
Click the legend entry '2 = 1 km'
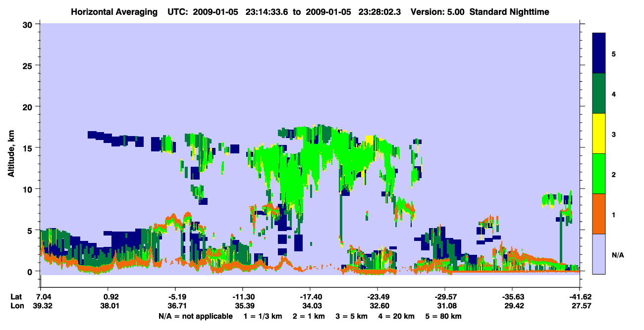[x=309, y=316]
